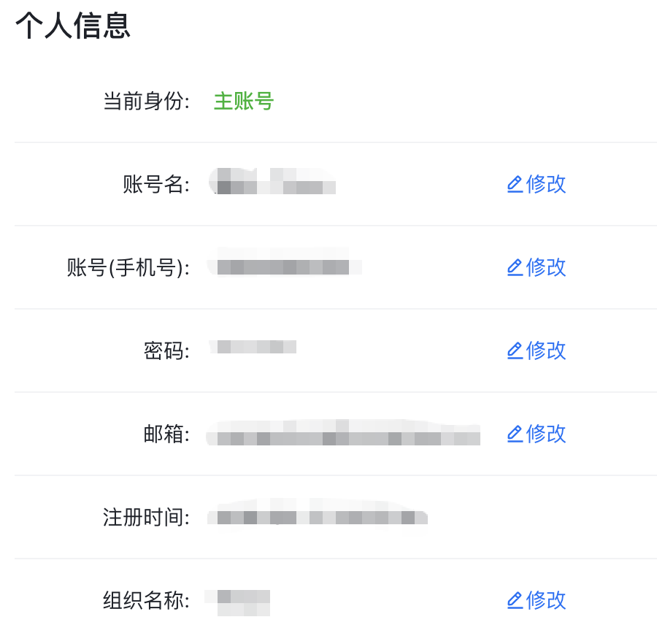Click the blurred 注册时间 value
Image resolution: width=657 pixels, height=644 pixels.
click(x=316, y=516)
